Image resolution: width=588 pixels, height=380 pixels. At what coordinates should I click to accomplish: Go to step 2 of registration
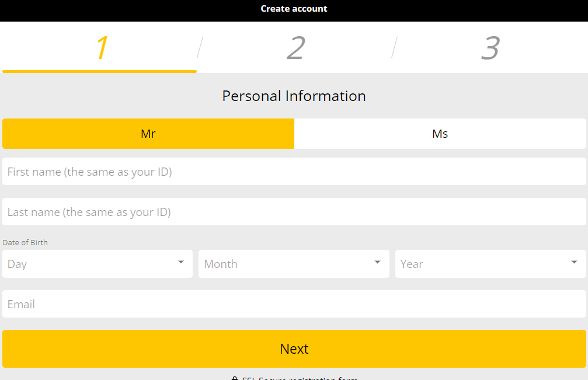pos(296,48)
